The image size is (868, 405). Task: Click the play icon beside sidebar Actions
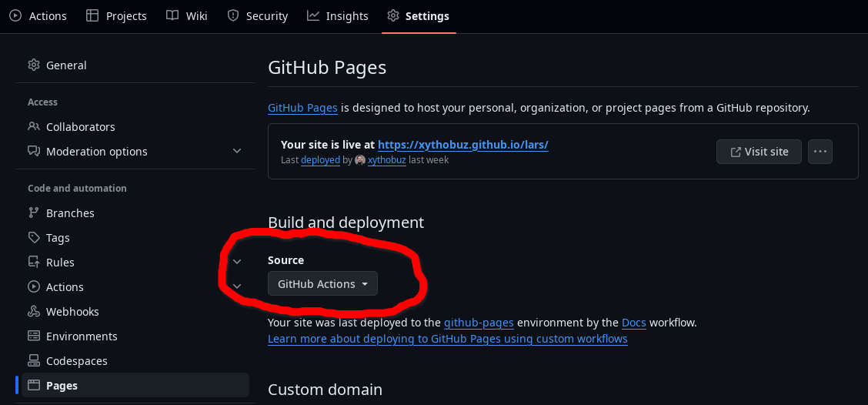click(x=34, y=286)
